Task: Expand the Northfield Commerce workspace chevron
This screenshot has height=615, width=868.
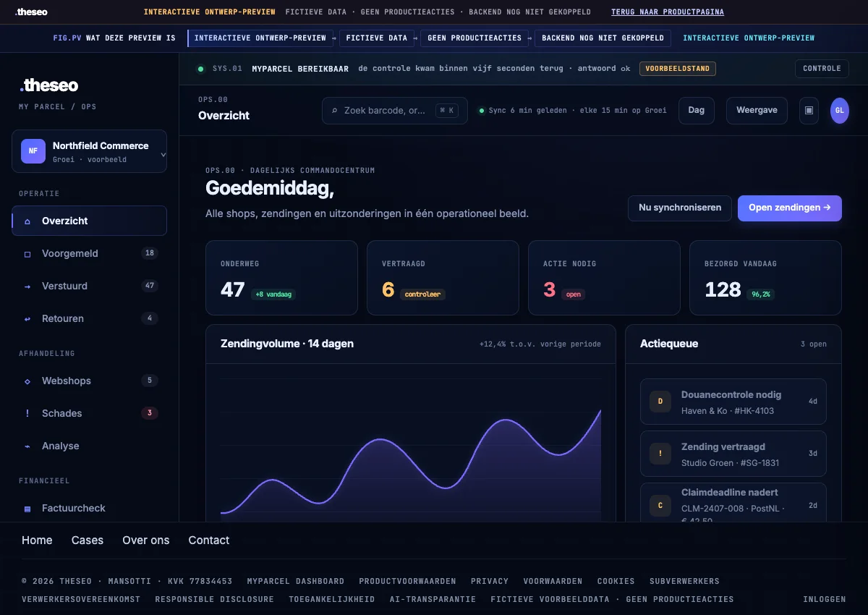Action: point(163,154)
